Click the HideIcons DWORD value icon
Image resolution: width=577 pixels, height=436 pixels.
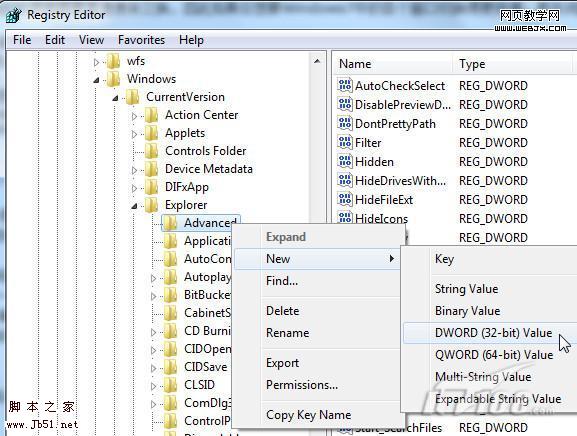point(345,218)
